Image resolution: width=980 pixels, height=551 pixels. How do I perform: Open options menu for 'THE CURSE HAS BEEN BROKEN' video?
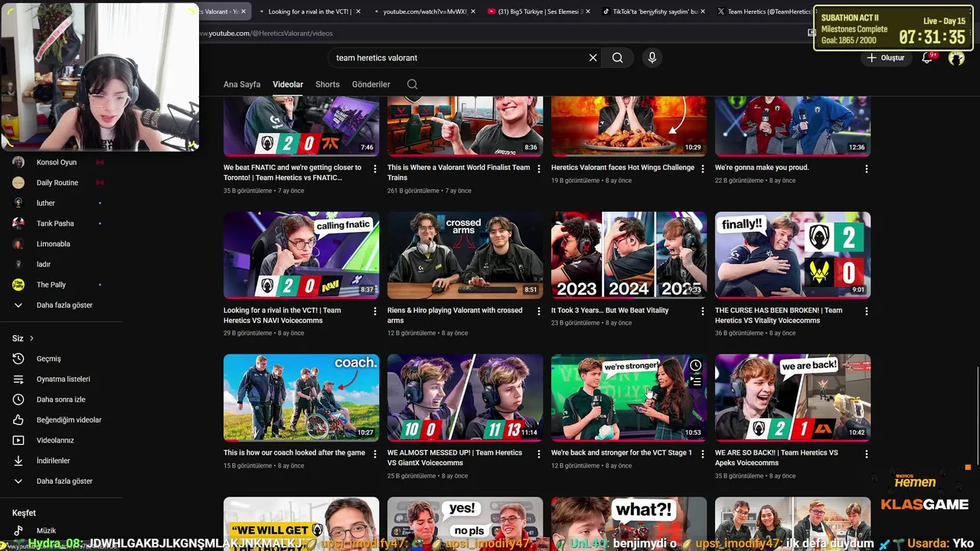tap(866, 311)
